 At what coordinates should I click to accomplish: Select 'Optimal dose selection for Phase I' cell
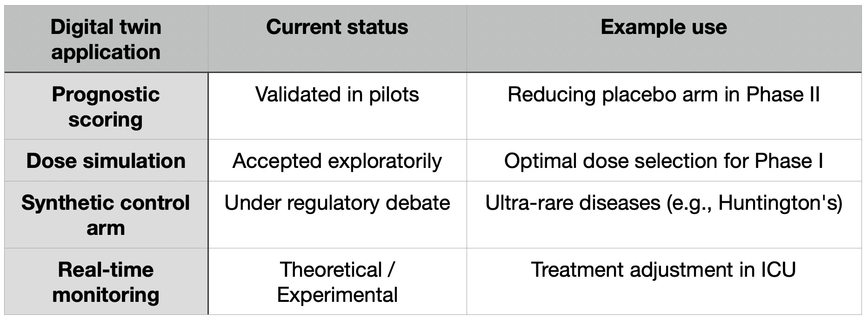[x=664, y=160]
